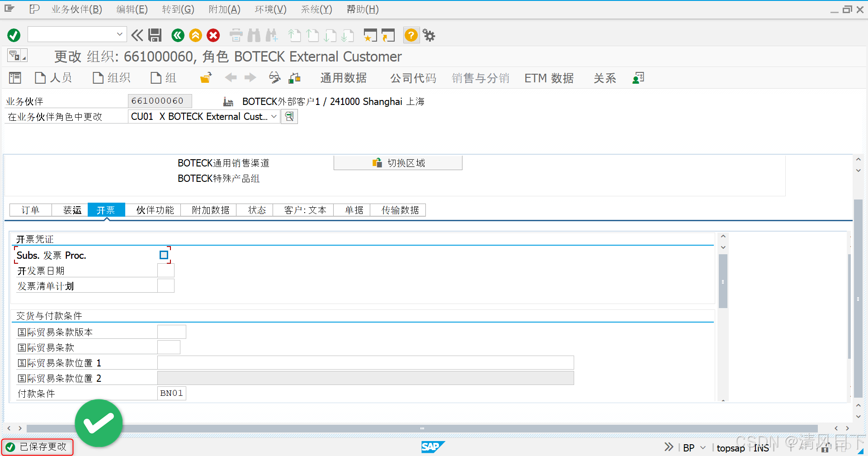Switch to the 装运 tab
The width and height of the screenshot is (868, 456).
72,210
